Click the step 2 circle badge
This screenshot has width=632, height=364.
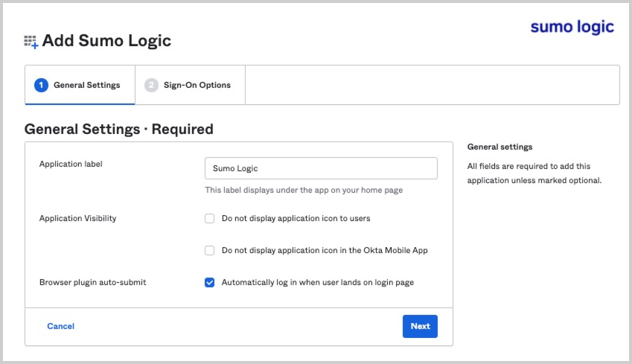pyautogui.click(x=151, y=85)
